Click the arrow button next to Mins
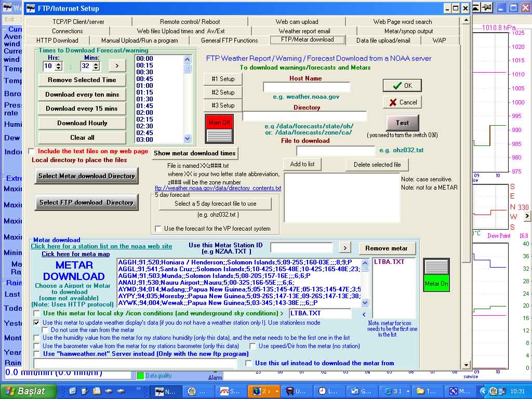Screen dimensions: 532x399 point(117,65)
